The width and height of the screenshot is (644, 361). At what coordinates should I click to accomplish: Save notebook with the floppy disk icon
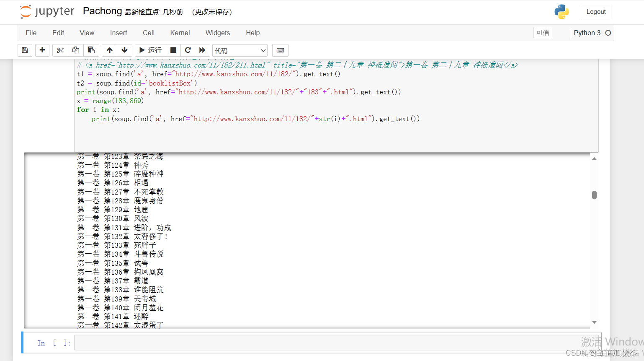pos(25,50)
